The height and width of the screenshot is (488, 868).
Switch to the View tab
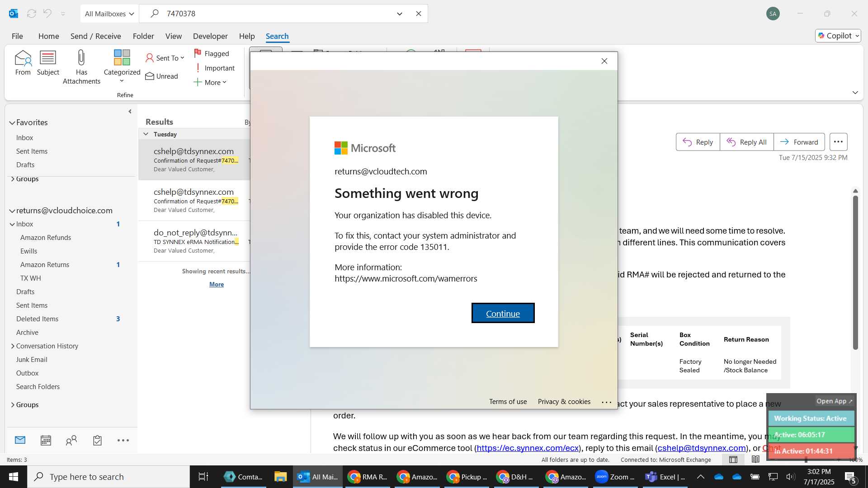(x=174, y=36)
